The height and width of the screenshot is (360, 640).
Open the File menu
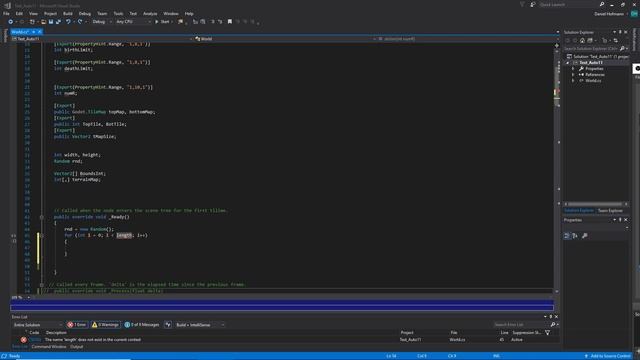tap(6, 13)
